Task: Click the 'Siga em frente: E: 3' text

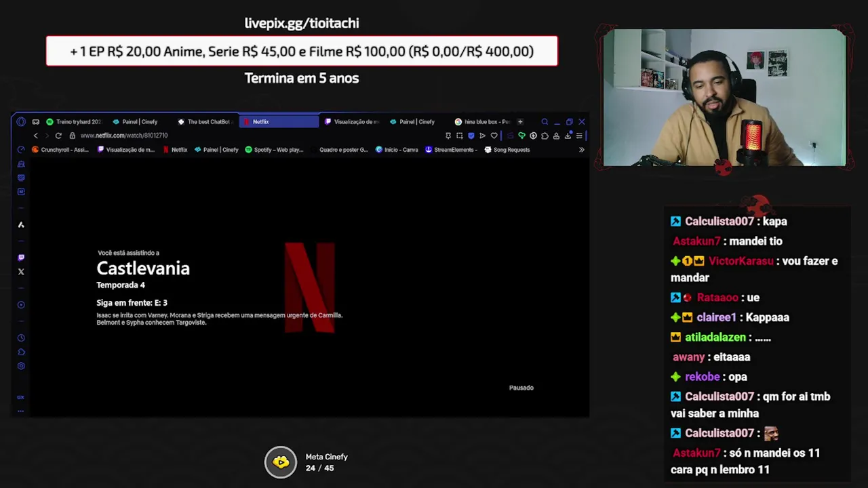Action: point(132,303)
